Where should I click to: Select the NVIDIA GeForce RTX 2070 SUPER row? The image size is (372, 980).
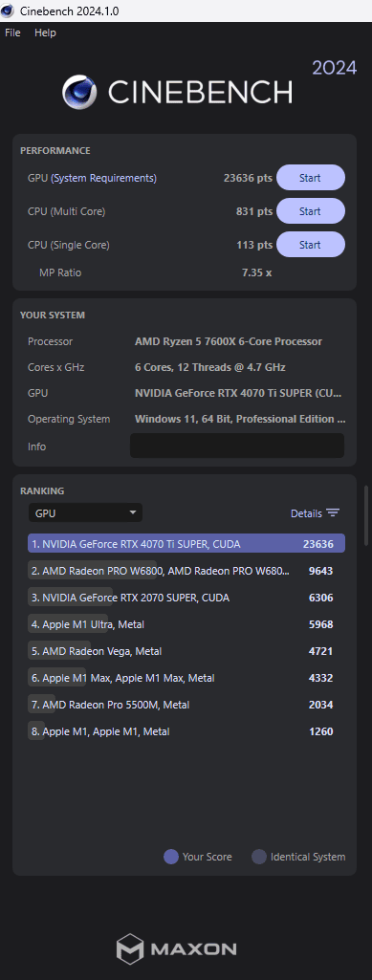[x=186, y=598]
